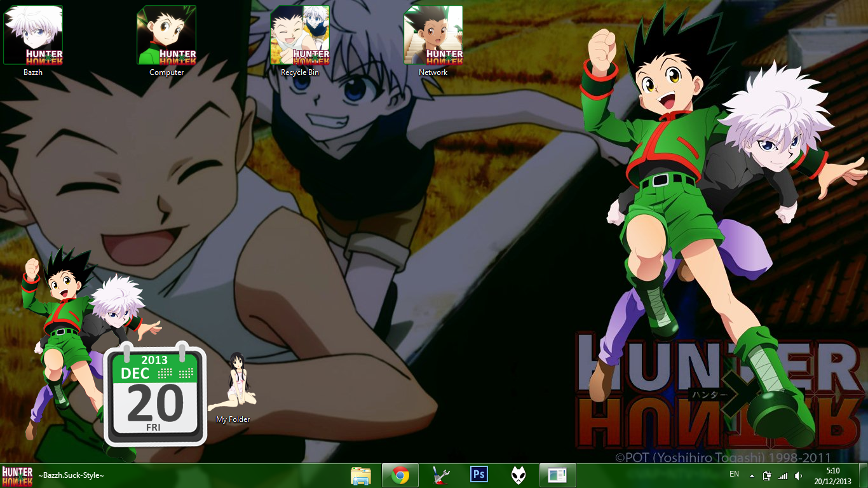Click the Hunter x Hunter Start button

pos(17,476)
